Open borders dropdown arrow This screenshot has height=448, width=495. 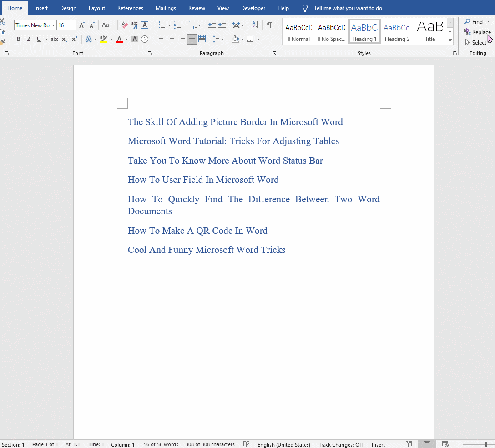[258, 39]
